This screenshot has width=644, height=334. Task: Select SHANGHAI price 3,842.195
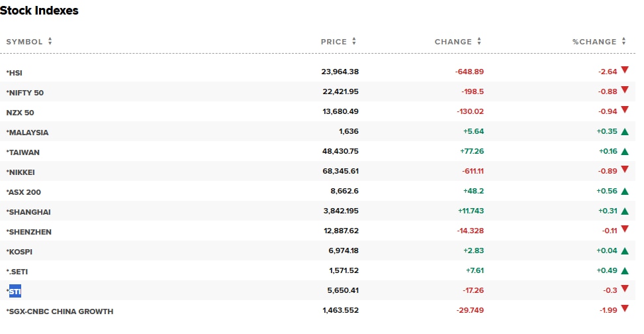click(x=341, y=211)
